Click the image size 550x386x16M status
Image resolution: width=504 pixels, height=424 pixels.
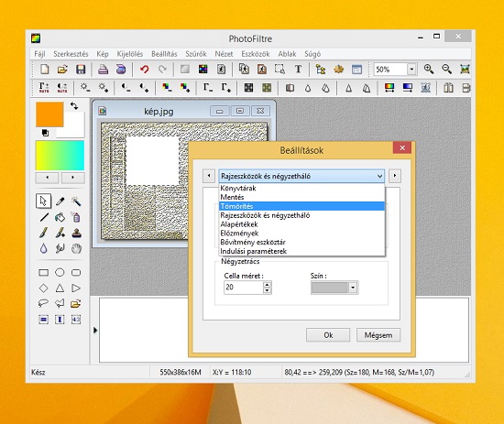coord(181,373)
